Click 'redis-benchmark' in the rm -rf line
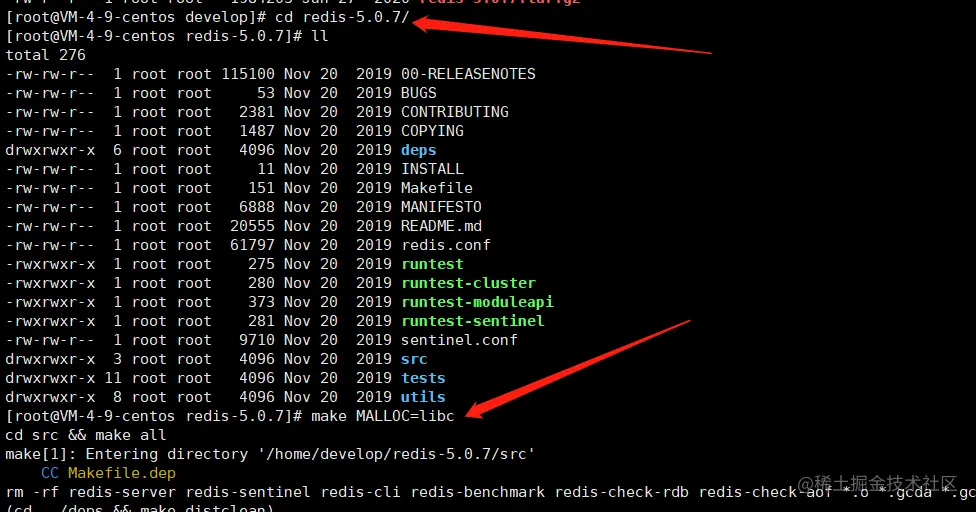The height and width of the screenshot is (512, 976). pos(477,492)
